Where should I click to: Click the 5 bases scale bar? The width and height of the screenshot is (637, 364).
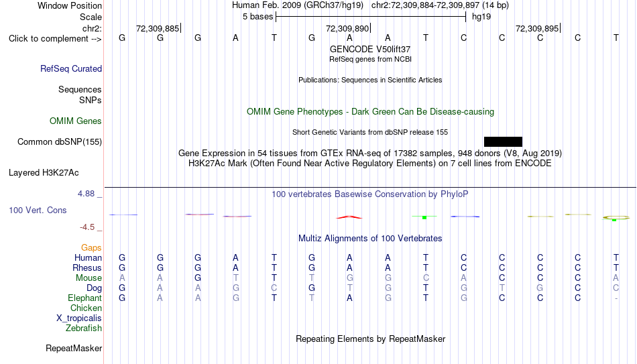click(371, 17)
